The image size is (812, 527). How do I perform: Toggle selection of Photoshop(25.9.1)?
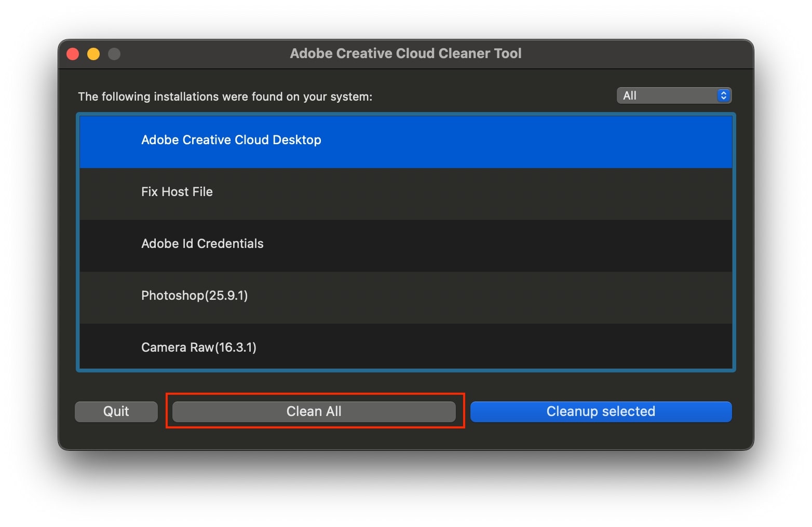click(363, 296)
